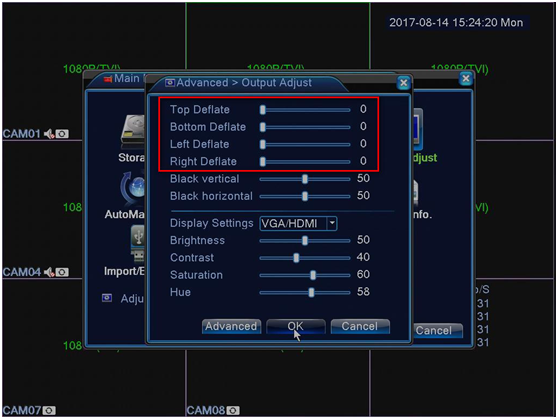Click CAM07 snapshot camera icon
Image resolution: width=558 pixels, height=419 pixels.
click(49, 410)
